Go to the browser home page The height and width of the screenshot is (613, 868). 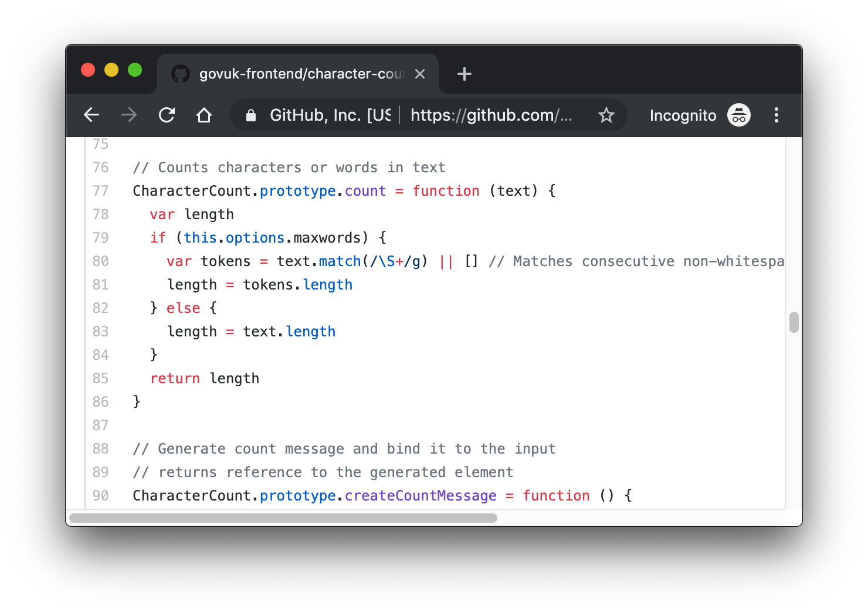click(x=204, y=115)
